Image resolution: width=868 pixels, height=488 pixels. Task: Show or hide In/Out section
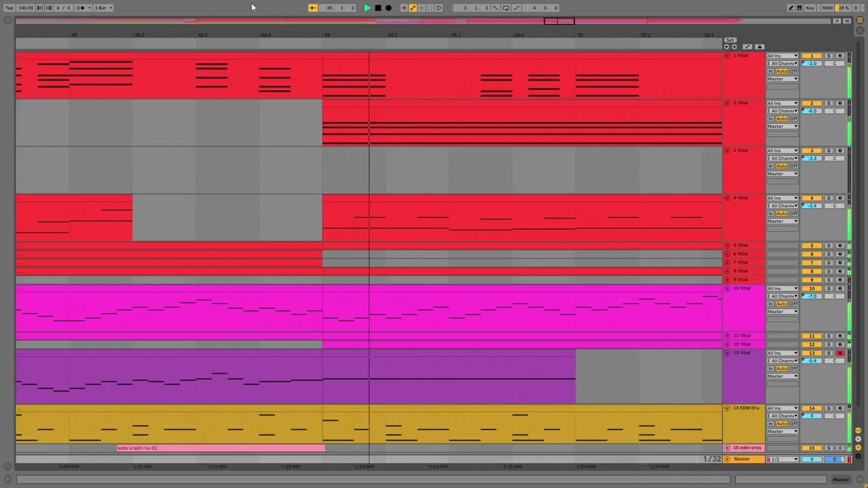pyautogui.click(x=858, y=430)
